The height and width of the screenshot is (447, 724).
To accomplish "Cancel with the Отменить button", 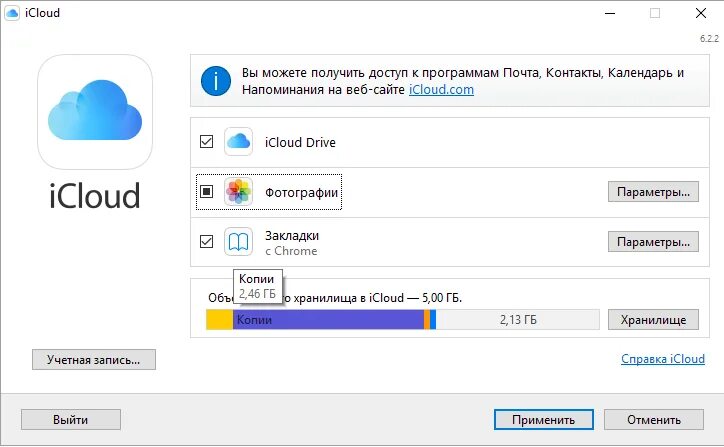I will click(653, 420).
